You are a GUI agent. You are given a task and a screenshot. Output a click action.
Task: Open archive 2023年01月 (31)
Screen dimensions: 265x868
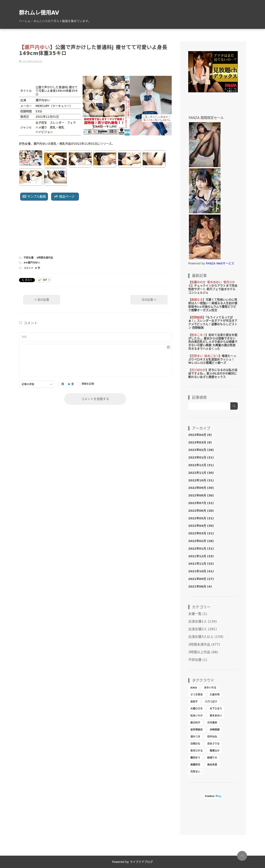pos(201,457)
